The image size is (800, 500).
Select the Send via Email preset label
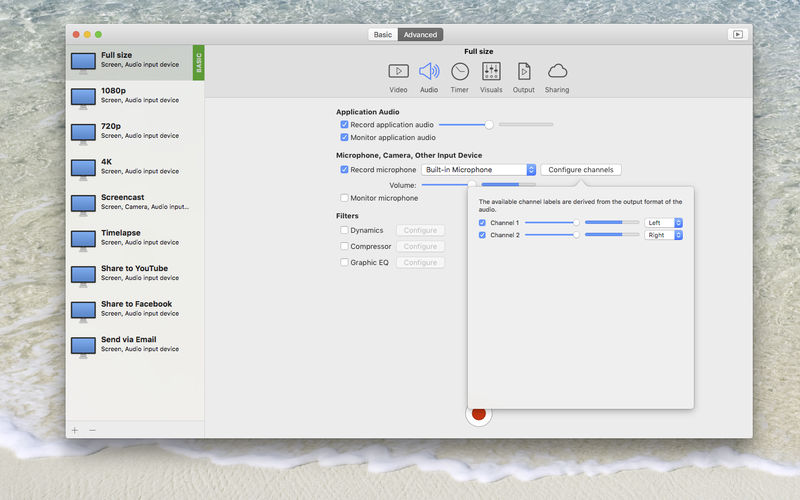pos(129,339)
